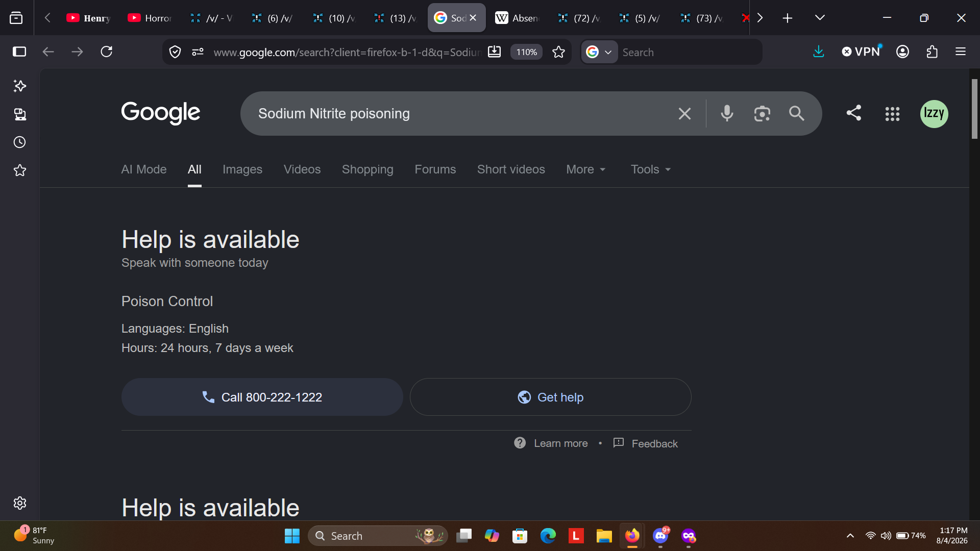Focus the address bar URL
This screenshot has height=551, width=980.
point(347,52)
